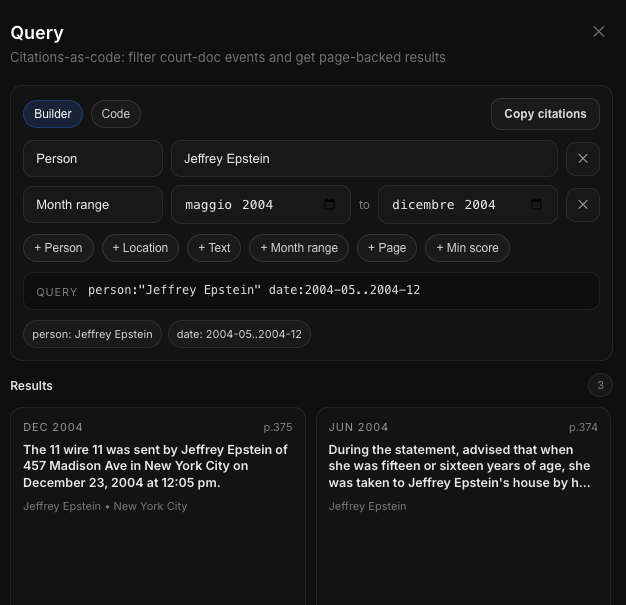This screenshot has width=626, height=605.
Task: Click the Results heading
Action: pos(32,386)
